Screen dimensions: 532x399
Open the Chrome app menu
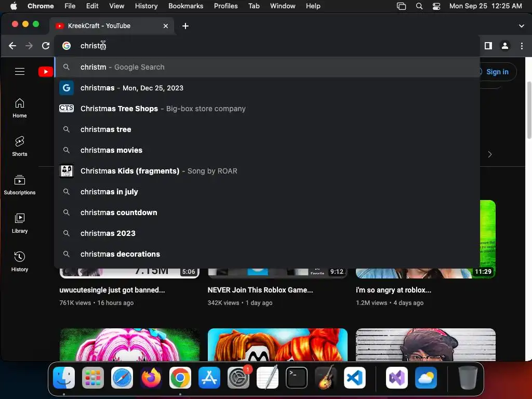[x=41, y=6]
